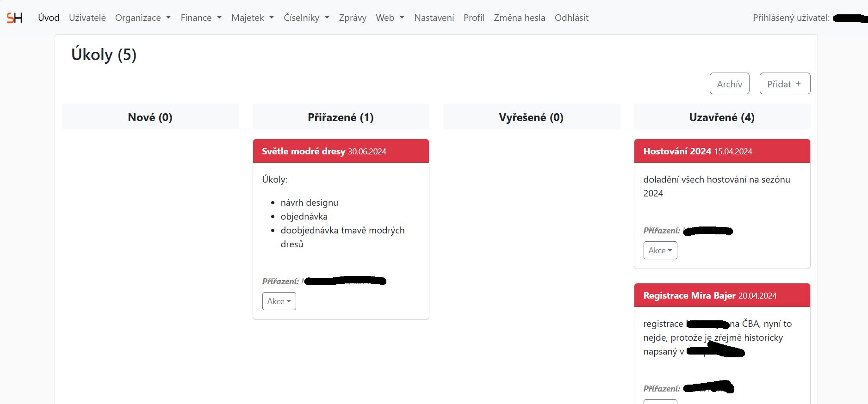
Task: Click Změna hesla link
Action: (x=519, y=18)
